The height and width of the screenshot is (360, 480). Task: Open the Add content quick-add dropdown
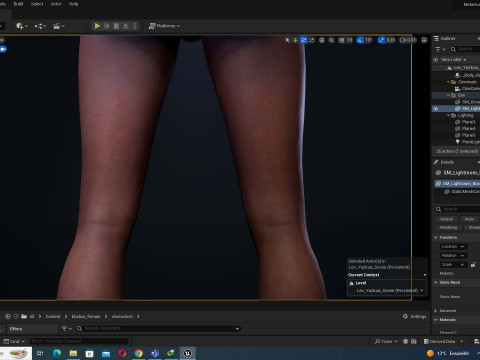22,26
